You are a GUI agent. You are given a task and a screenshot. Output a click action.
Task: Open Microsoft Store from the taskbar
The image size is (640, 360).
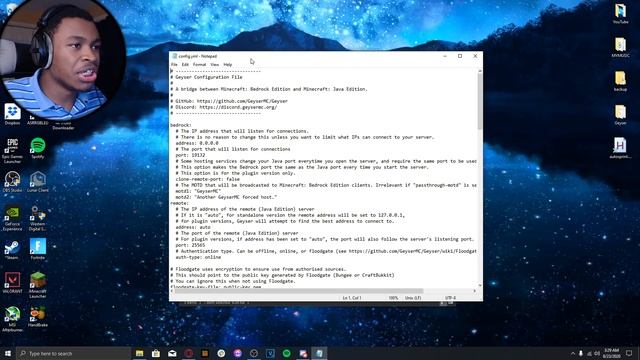coord(156,353)
